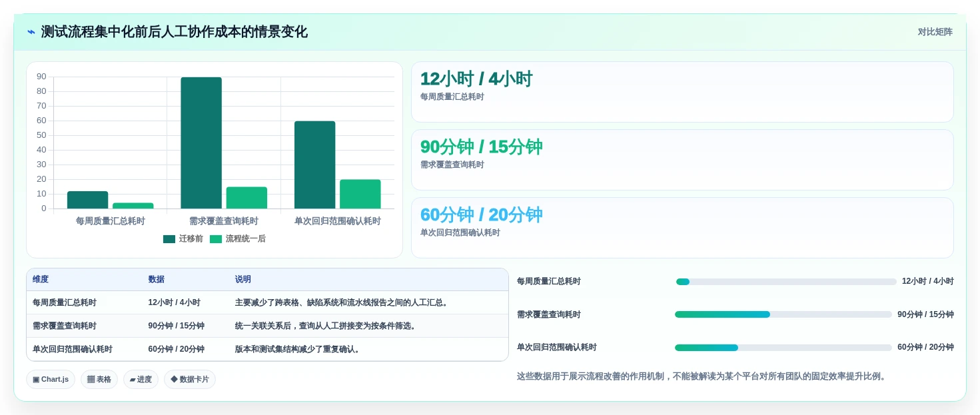The height and width of the screenshot is (415, 980).
Task: Click the 90分钟 / 15分钟 value beside progress bar
Action: click(x=925, y=314)
